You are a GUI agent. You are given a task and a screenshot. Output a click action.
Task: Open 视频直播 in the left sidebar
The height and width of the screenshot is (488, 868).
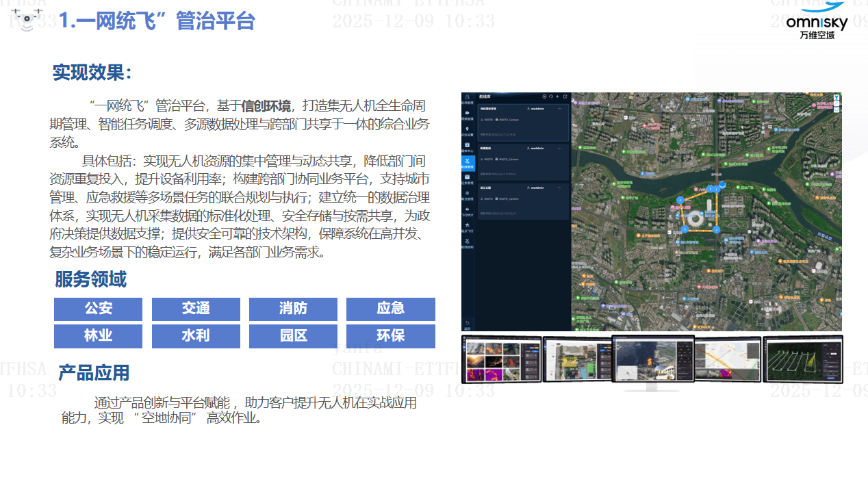[x=468, y=115]
